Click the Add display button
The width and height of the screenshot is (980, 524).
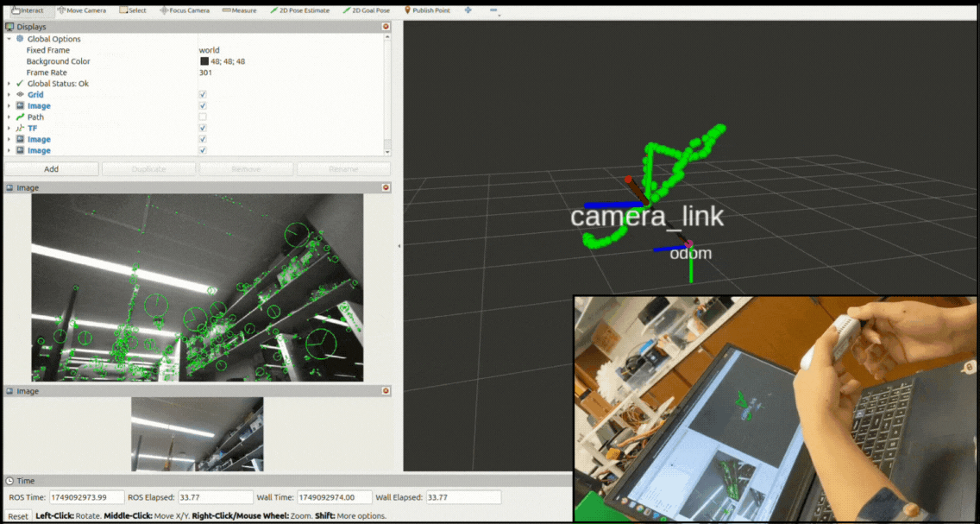click(51, 169)
